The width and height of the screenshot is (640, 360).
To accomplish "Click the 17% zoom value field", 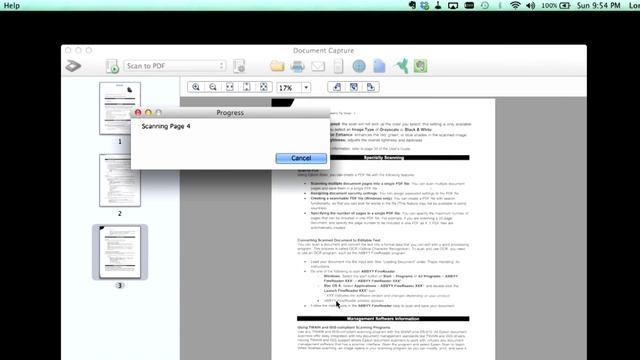I will [289, 88].
